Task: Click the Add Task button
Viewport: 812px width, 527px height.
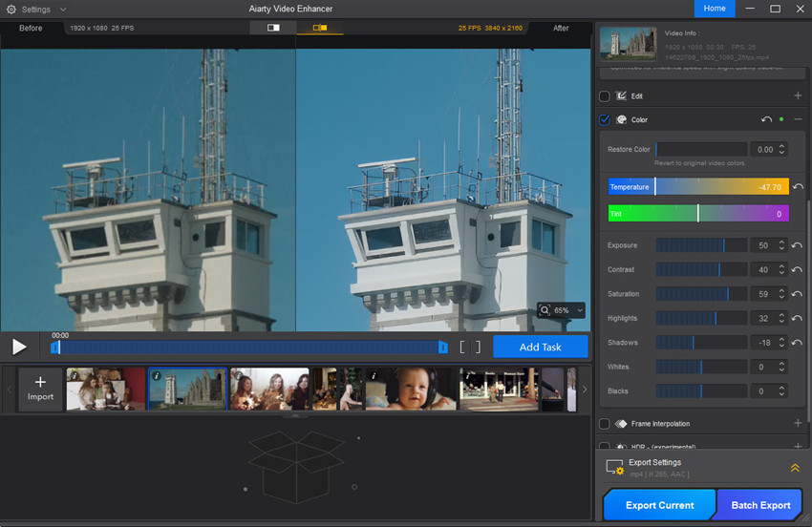Action: point(540,348)
